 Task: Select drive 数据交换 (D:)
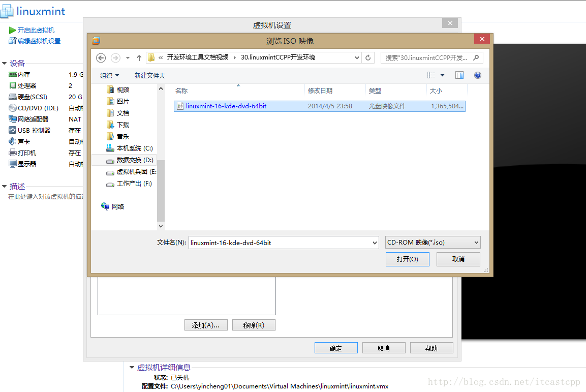click(x=130, y=160)
